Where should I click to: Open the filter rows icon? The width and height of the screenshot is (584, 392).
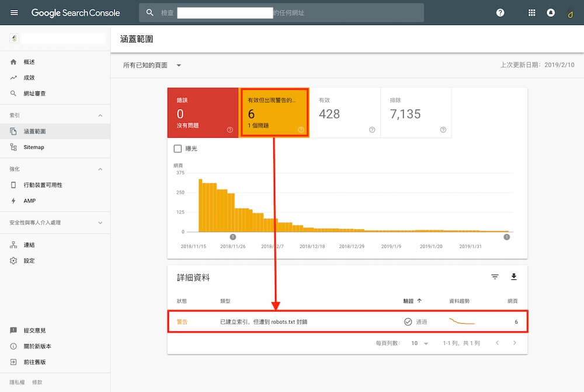click(495, 277)
